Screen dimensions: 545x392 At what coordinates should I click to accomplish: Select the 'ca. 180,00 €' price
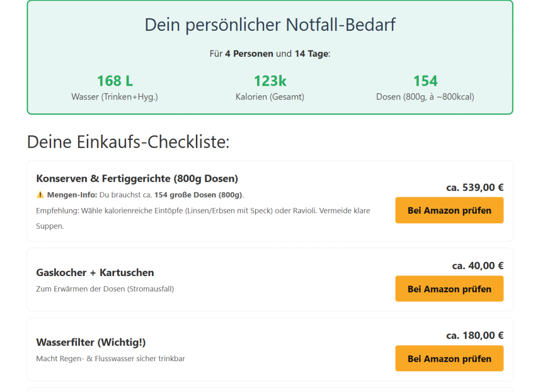pos(475,335)
